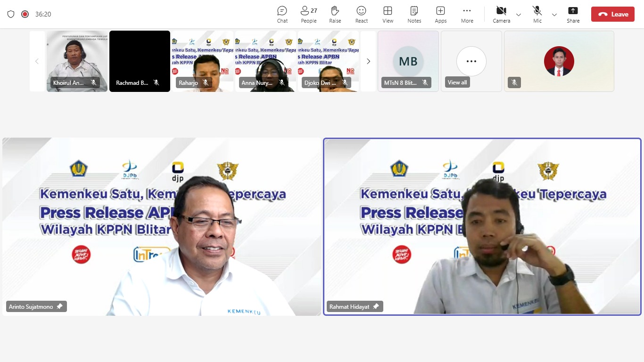644x362 pixels.
Task: Turn on the Camera
Action: click(501, 14)
